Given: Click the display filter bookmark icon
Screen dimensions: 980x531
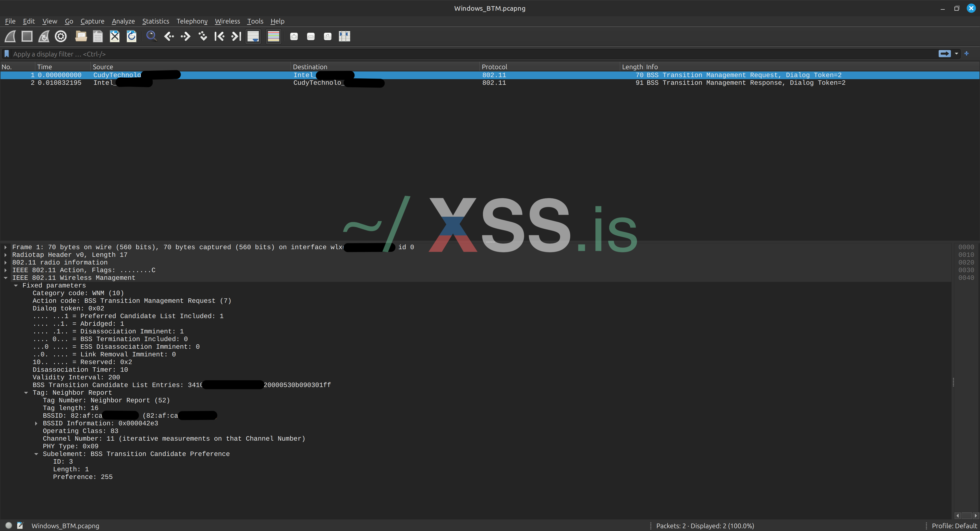Looking at the screenshot, I should [6, 54].
